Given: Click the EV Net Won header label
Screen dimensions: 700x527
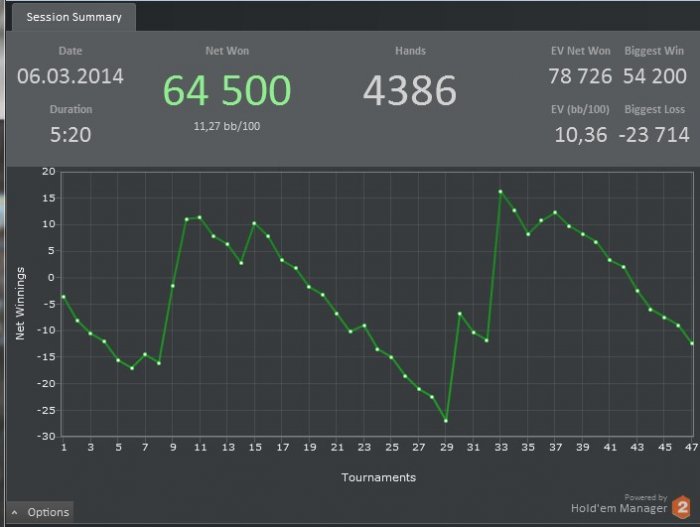Looking at the screenshot, I should pos(580,51).
